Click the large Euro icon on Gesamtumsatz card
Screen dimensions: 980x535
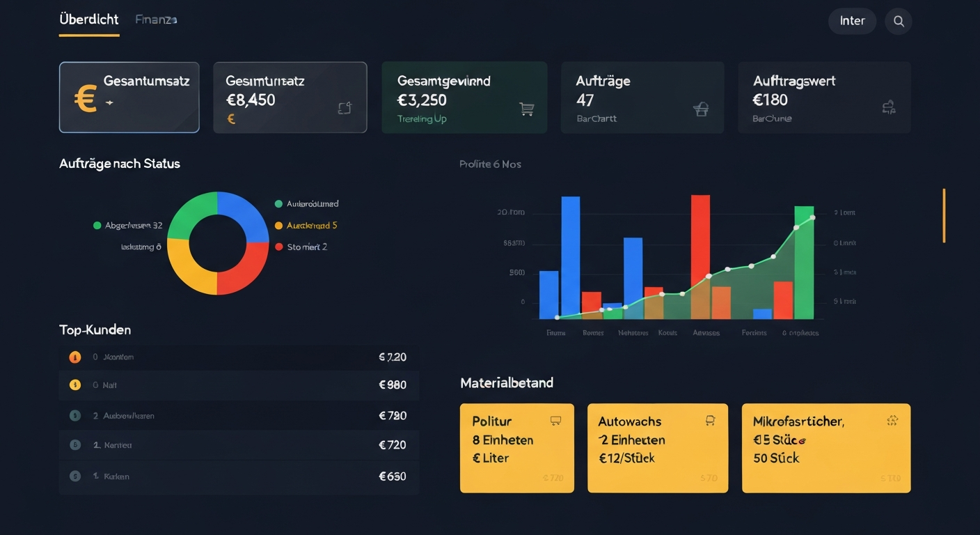coord(85,99)
